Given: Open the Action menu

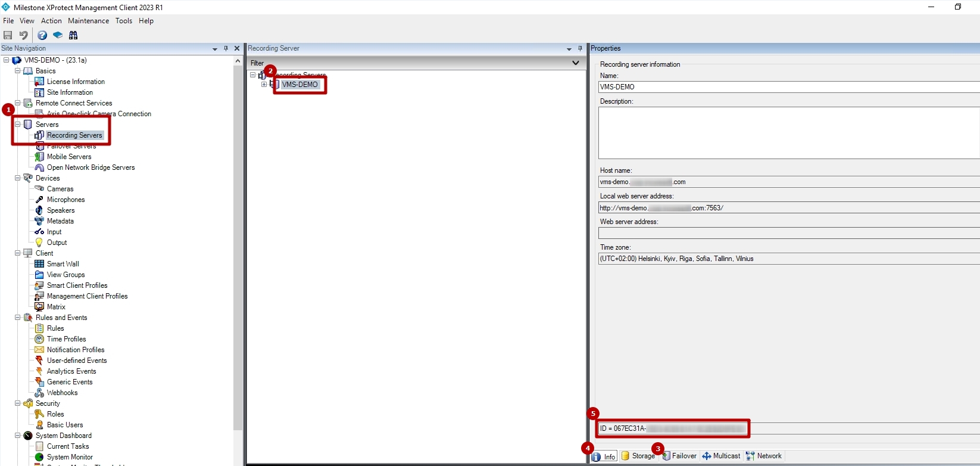Looking at the screenshot, I should coord(51,21).
